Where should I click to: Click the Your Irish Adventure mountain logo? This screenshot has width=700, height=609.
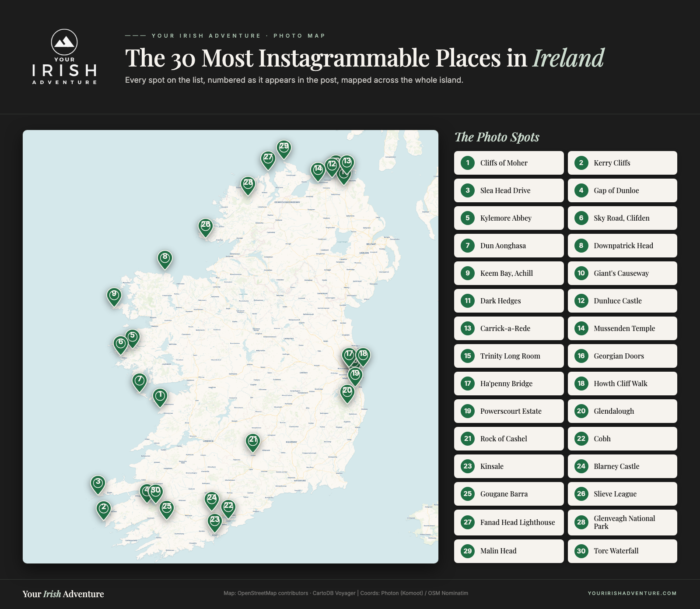(x=64, y=56)
